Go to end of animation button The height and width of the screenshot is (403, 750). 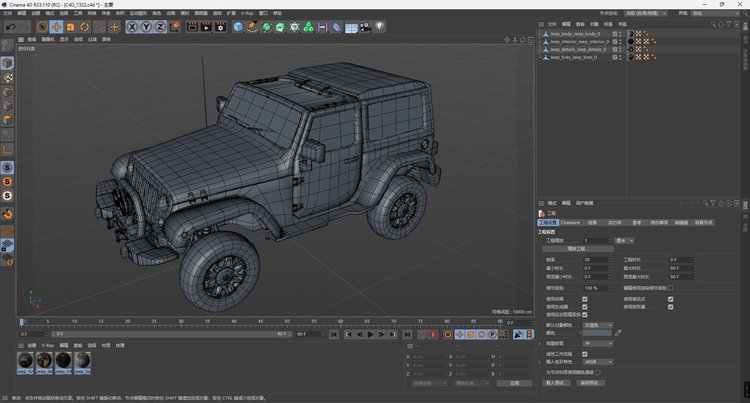coord(407,335)
